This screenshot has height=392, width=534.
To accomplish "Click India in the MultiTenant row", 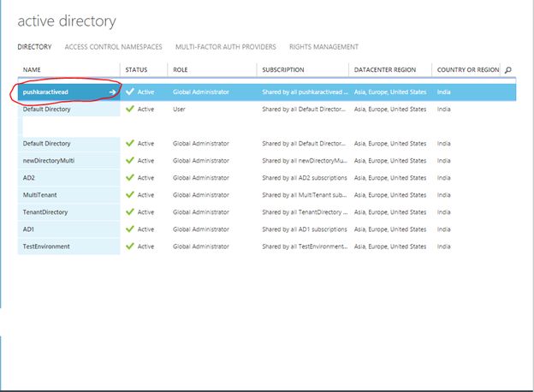I will point(444,195).
